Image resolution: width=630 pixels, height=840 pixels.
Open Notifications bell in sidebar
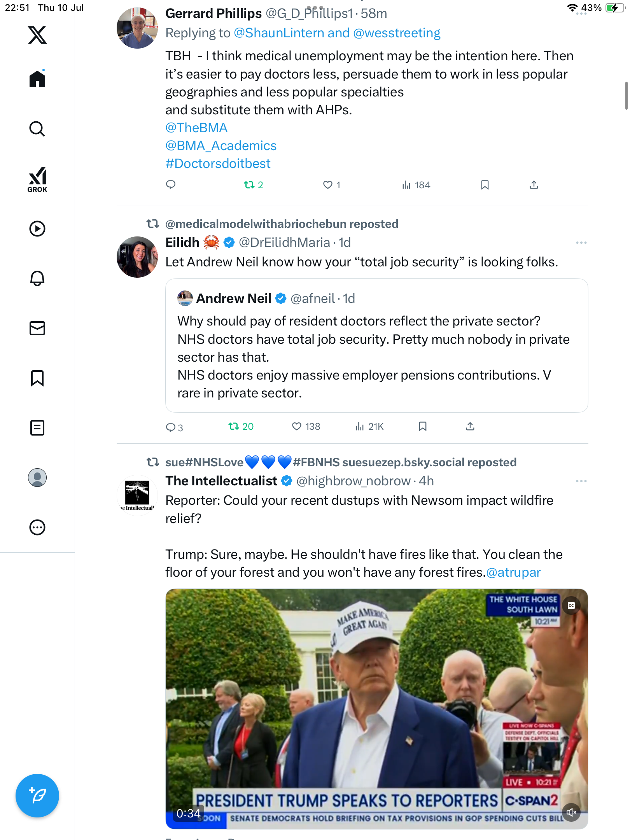37,278
